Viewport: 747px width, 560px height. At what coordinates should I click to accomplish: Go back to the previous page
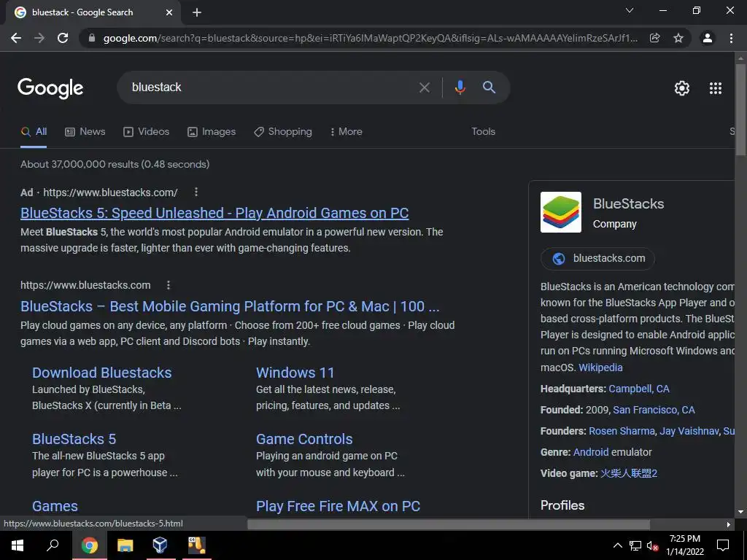[x=16, y=38]
